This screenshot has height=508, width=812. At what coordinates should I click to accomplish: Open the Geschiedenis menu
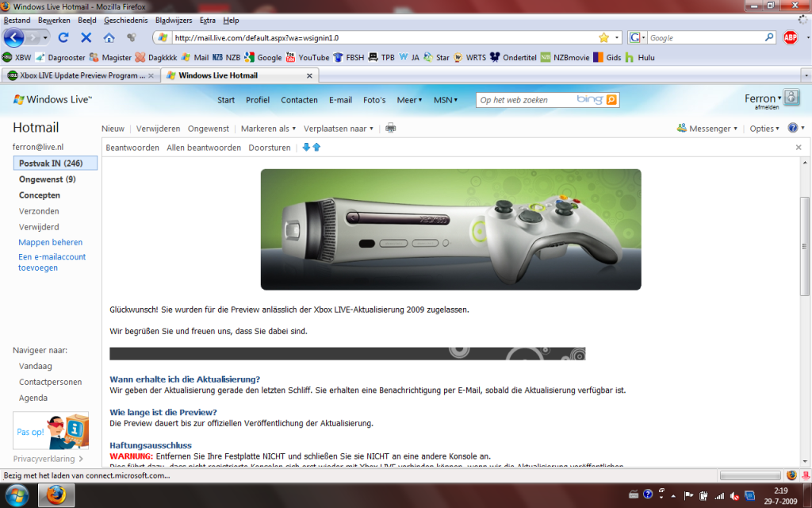coord(126,20)
